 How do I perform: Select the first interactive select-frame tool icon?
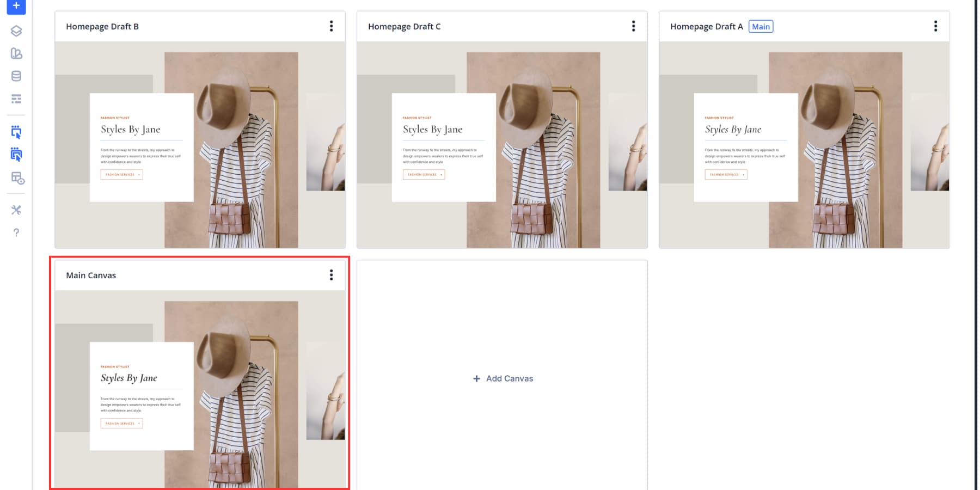pyautogui.click(x=16, y=132)
